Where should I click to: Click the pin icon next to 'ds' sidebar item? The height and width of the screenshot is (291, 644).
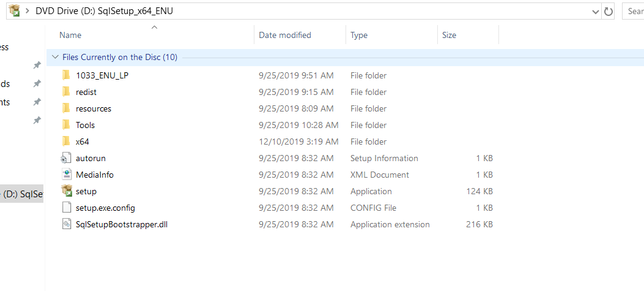[x=37, y=83]
